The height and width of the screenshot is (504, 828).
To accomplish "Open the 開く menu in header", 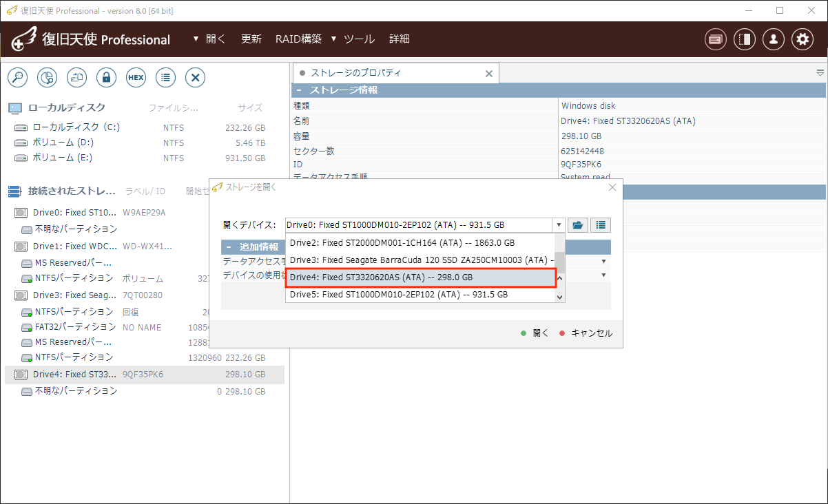I will coord(216,39).
